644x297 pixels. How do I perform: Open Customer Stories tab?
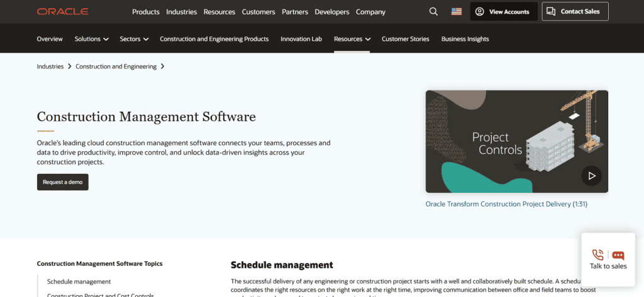(x=406, y=39)
